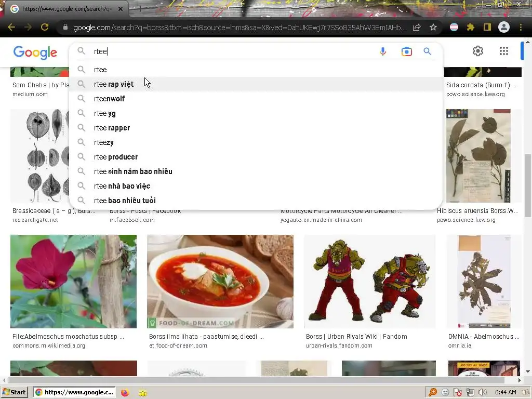Open the Hibiscus aruensis herbarium sheet image
The width and height of the screenshot is (532, 399).
(x=478, y=156)
